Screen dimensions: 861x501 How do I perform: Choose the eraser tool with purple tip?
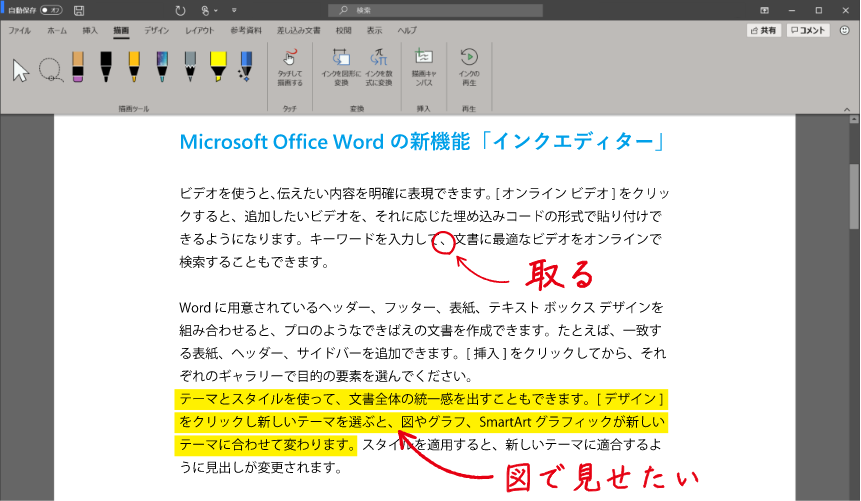pyautogui.click(x=78, y=66)
